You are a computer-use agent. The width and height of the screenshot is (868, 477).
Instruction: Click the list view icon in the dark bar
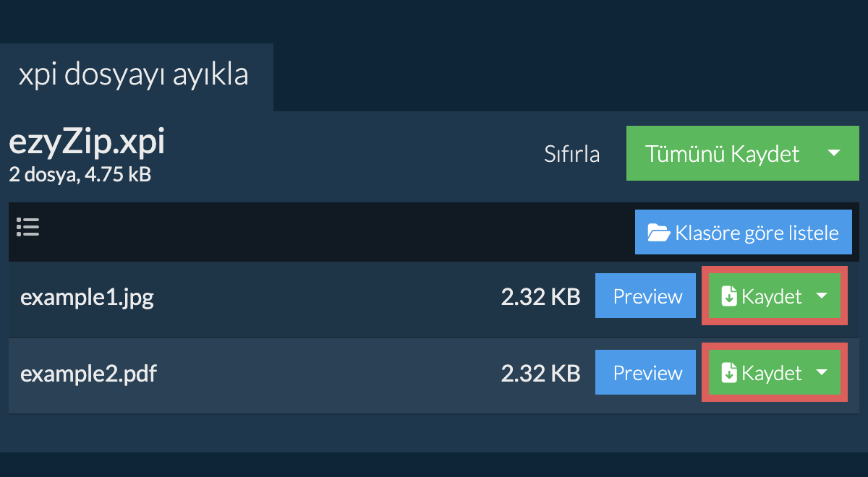(x=27, y=228)
